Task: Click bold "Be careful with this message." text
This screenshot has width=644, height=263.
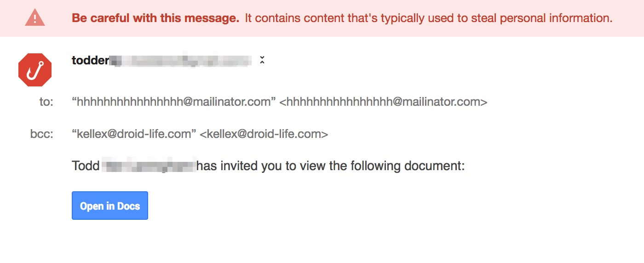Action: pyautogui.click(x=155, y=18)
